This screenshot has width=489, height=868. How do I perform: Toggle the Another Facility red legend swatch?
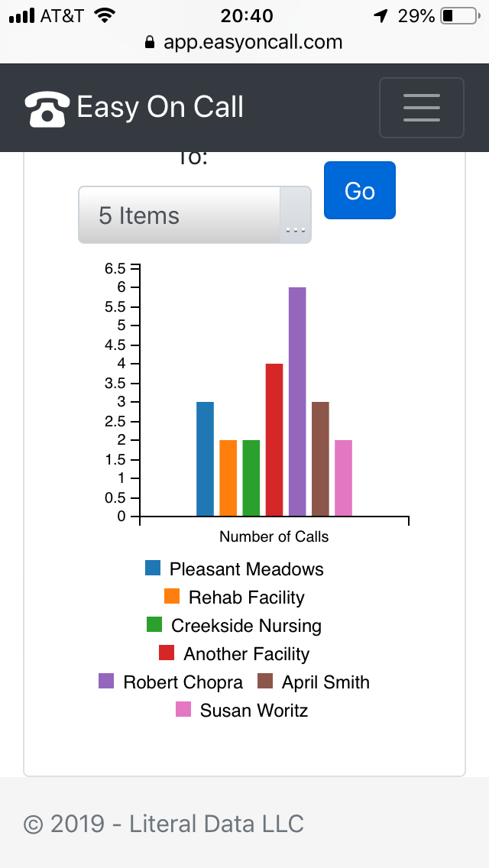(x=167, y=653)
